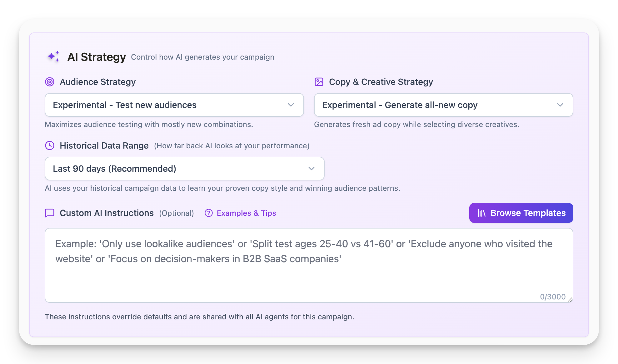The image size is (618, 364).
Task: Click the AI Strategy heading text
Action: click(x=97, y=57)
